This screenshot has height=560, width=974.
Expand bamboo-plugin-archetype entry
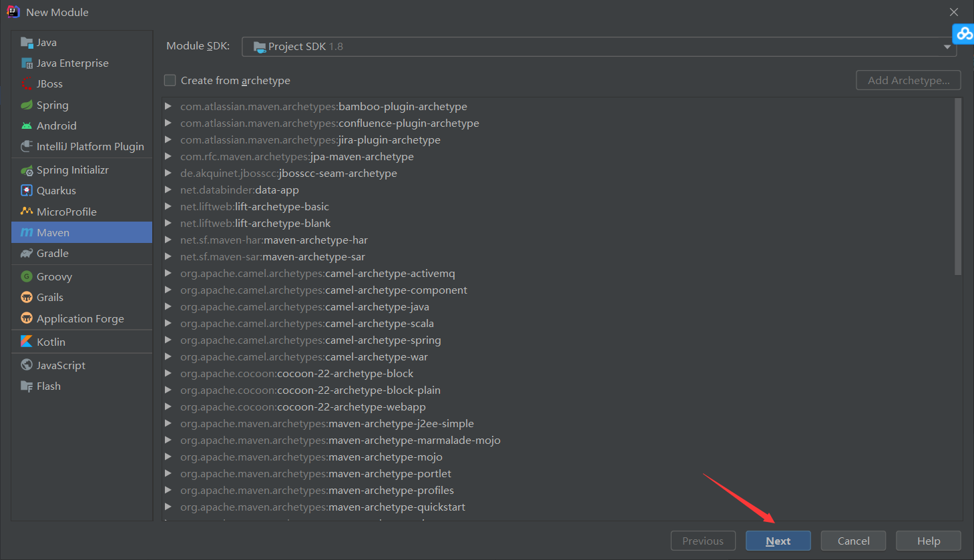[x=168, y=106]
